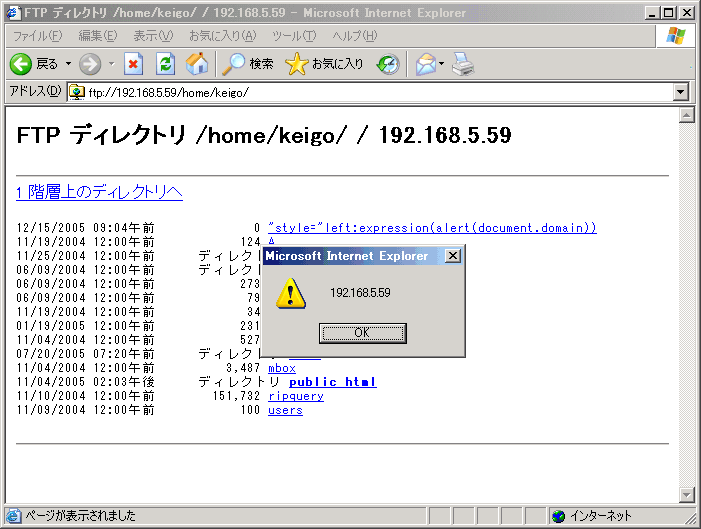Click ディレクトリ label beside public_html
701x529 pixels.
pyautogui.click(x=239, y=382)
